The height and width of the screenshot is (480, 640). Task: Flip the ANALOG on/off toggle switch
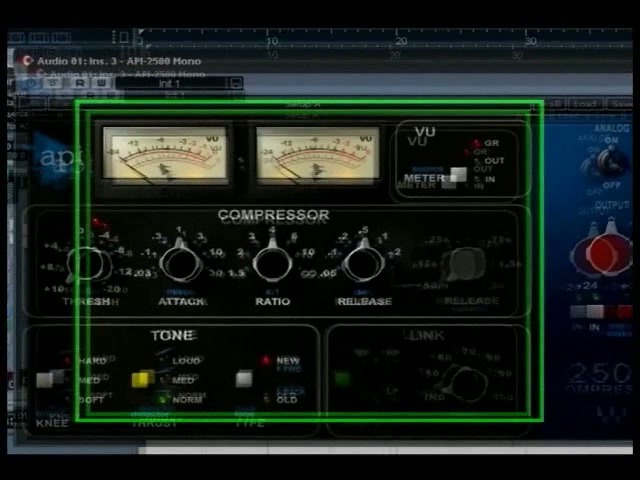[610, 162]
